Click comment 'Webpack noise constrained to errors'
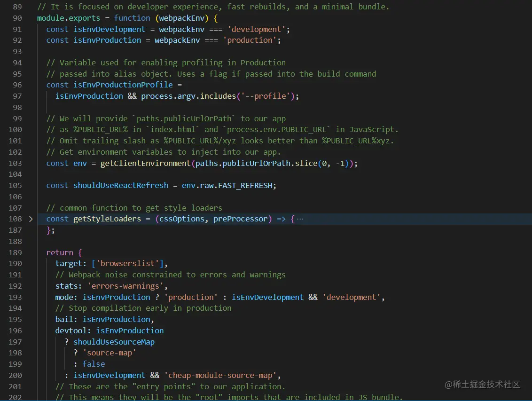 coord(170,275)
